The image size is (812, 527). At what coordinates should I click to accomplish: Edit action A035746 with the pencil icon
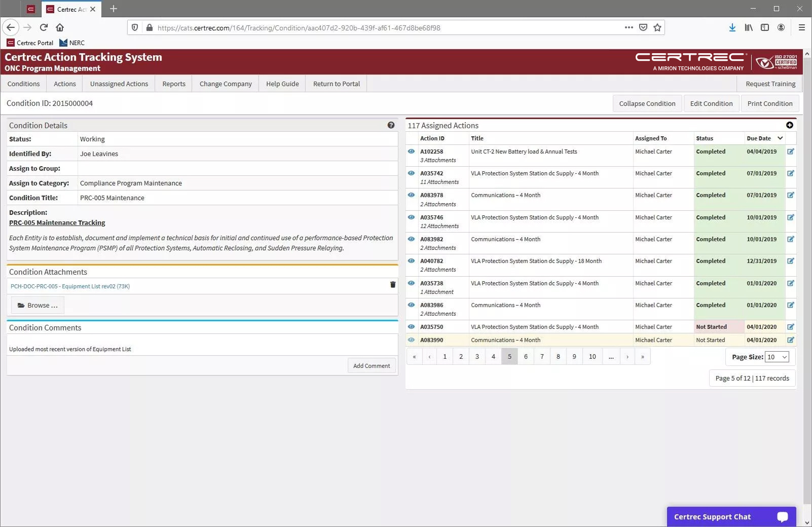(x=790, y=217)
